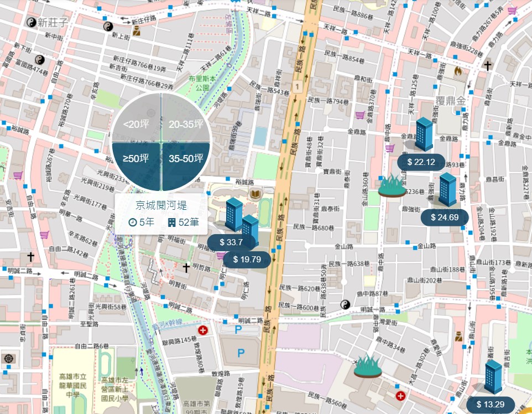
Task: Open the $ 19.79 price label
Action: [247, 260]
